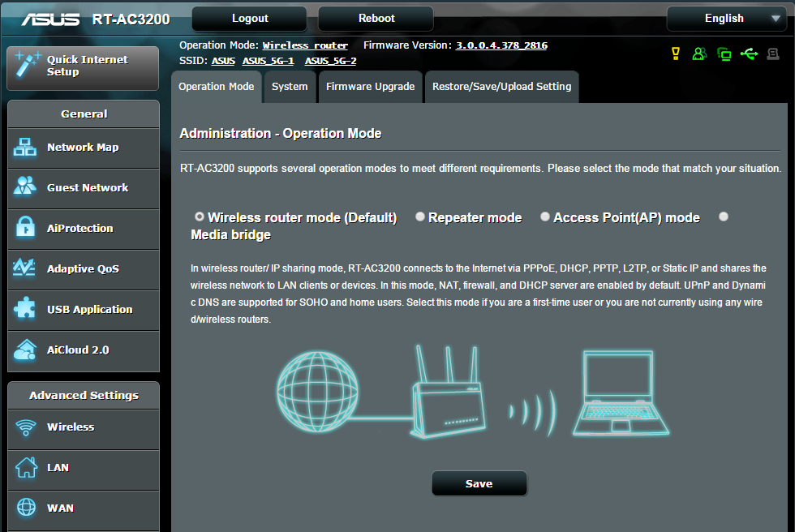
Task: Click the Advanced Settings section header
Action: coord(84,395)
